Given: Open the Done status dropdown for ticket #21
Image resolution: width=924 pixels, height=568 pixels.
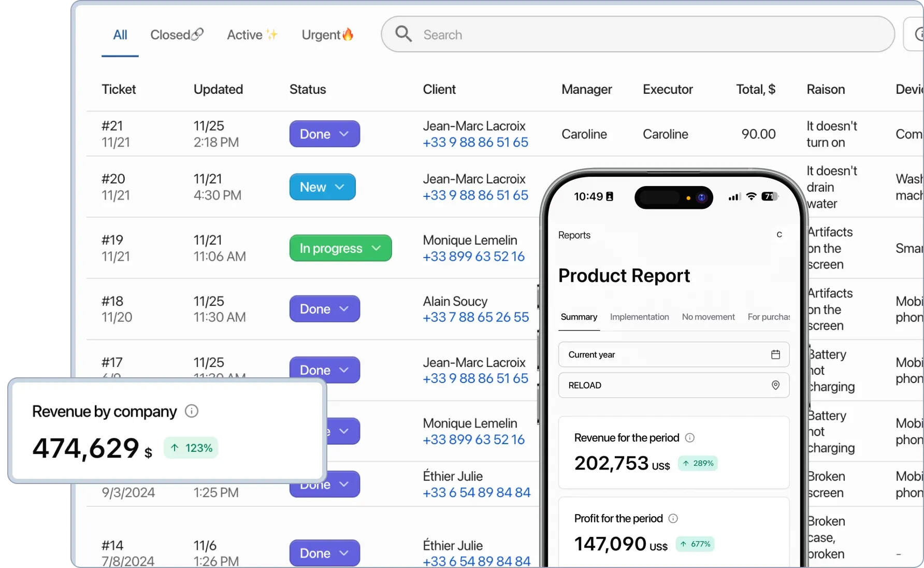Looking at the screenshot, I should tap(344, 134).
